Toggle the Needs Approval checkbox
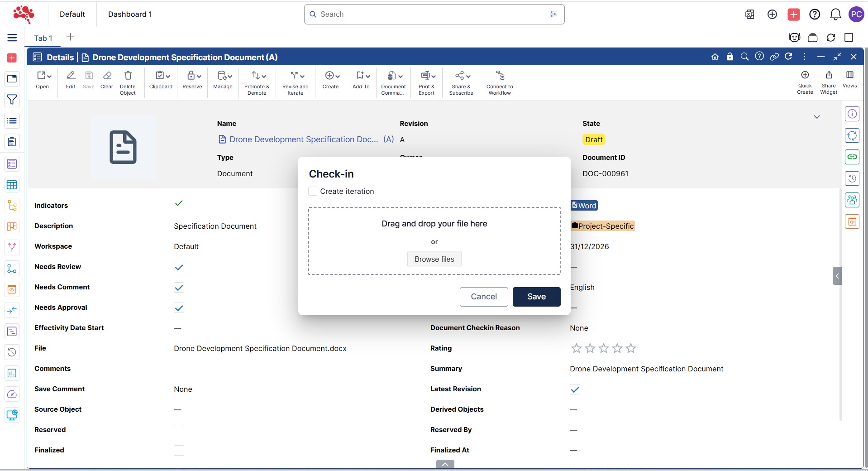 (179, 308)
